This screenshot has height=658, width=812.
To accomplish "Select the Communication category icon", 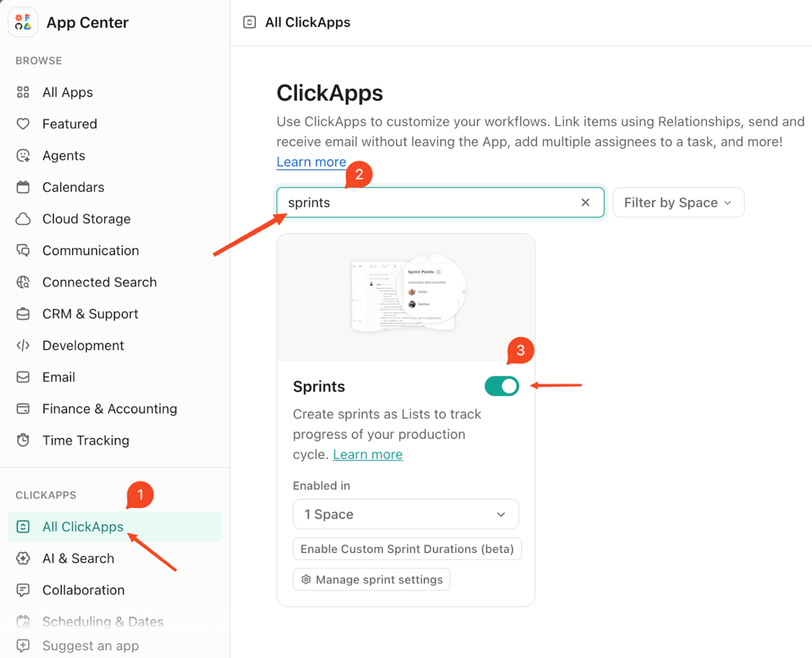I will [23, 250].
